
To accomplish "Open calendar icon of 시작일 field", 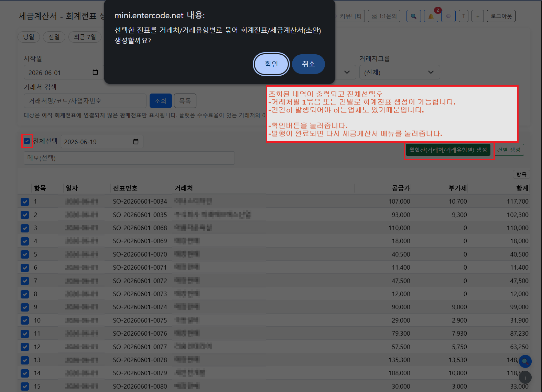I will (x=95, y=72).
